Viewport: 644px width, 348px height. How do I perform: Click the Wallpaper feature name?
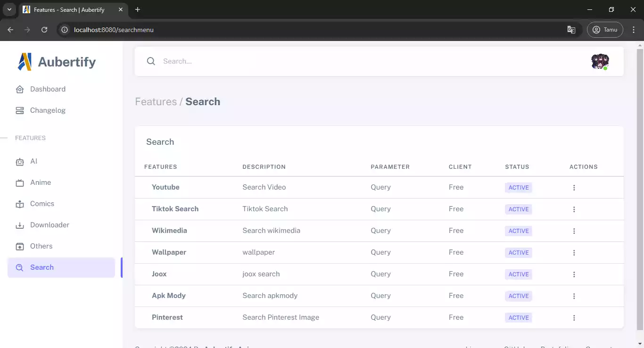[x=169, y=252]
